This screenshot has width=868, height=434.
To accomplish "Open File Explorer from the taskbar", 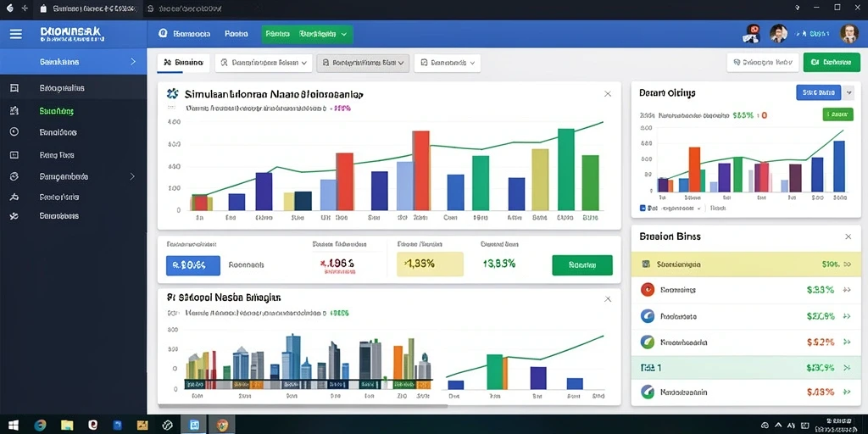I will [67, 426].
